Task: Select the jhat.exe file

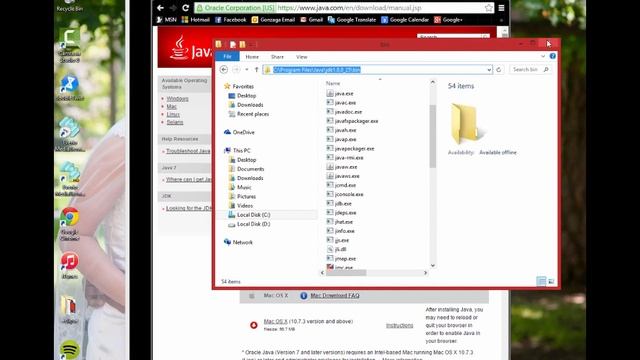Action: point(340,222)
